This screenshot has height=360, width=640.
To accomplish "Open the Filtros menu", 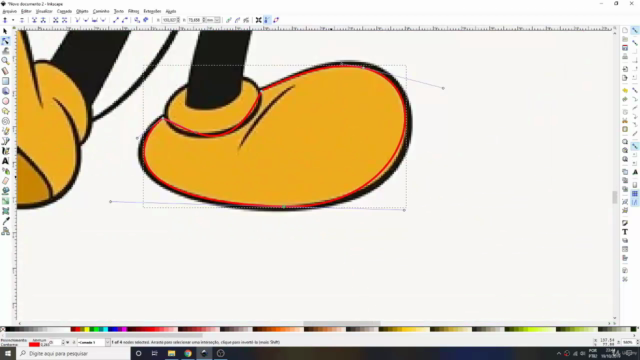I will coord(133,11).
